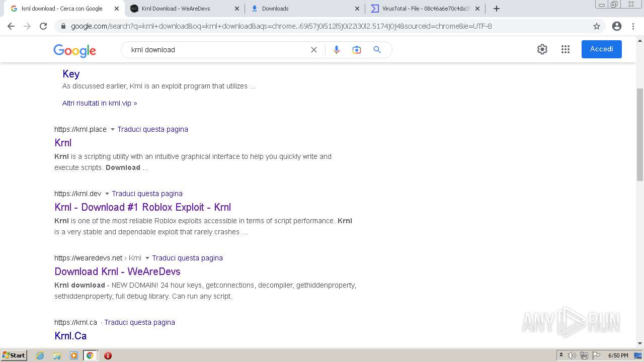Open Google search settings gear

[x=542, y=49]
